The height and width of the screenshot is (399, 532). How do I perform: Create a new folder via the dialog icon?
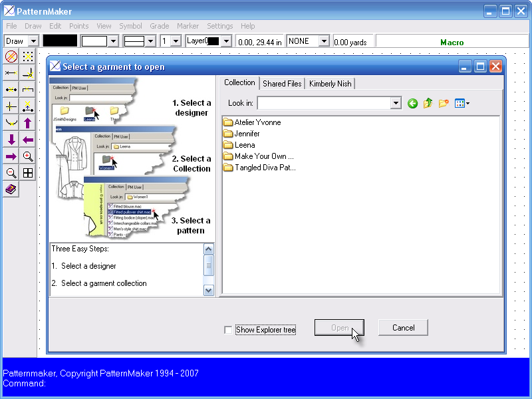(444, 104)
